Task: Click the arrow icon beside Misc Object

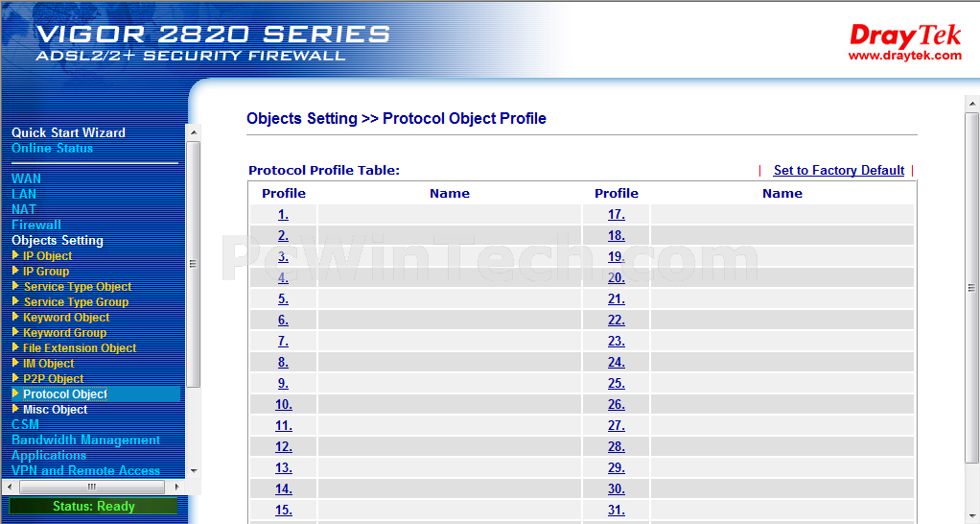Action: 15,408
